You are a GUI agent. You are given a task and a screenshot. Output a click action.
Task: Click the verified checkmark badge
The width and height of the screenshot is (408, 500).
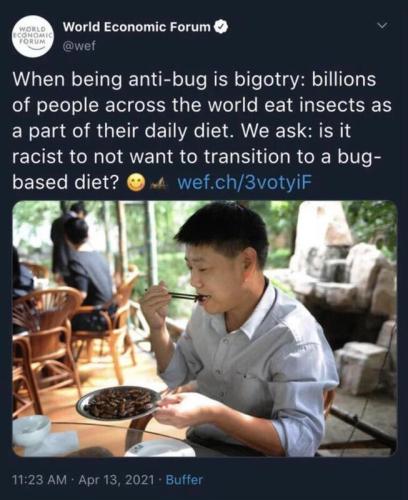point(221,27)
